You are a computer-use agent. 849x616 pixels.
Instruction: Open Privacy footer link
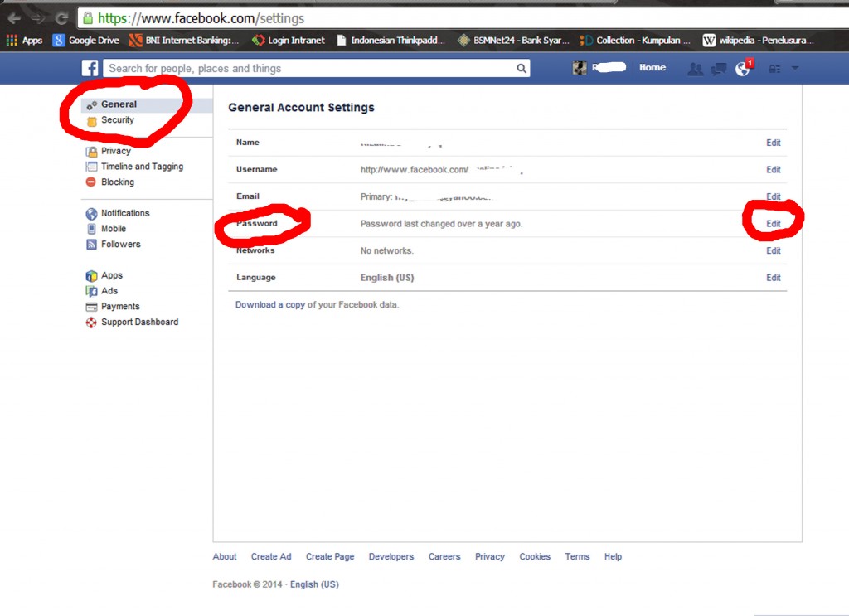tap(489, 556)
